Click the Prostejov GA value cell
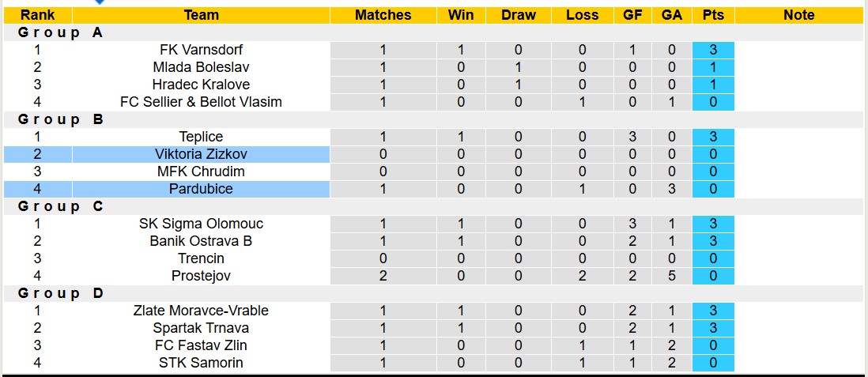The width and height of the screenshot is (868, 377). coord(671,276)
